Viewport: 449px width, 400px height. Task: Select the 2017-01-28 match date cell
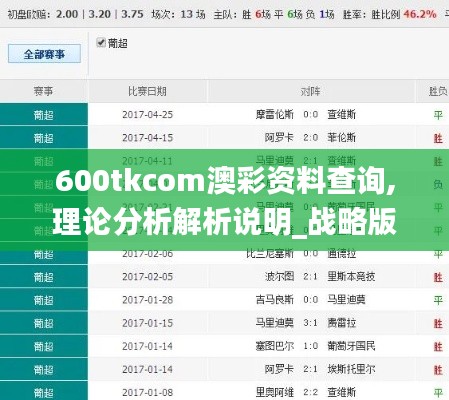tap(147, 300)
